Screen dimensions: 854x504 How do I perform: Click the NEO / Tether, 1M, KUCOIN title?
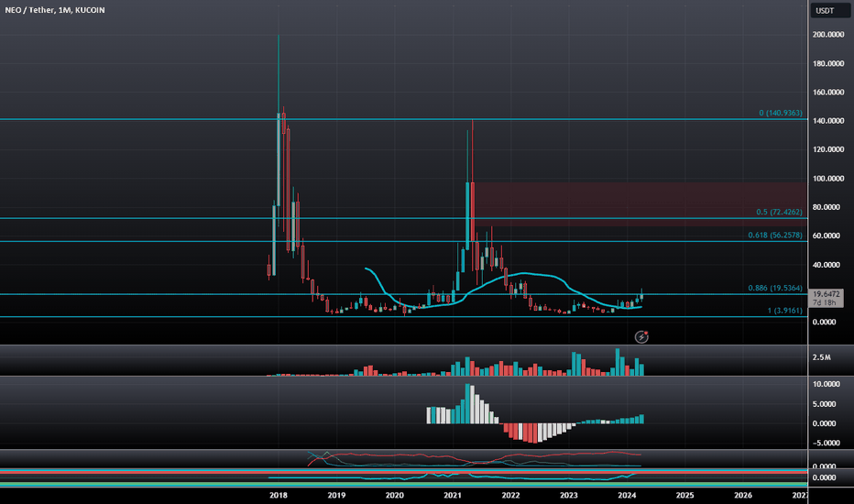[x=55, y=10]
